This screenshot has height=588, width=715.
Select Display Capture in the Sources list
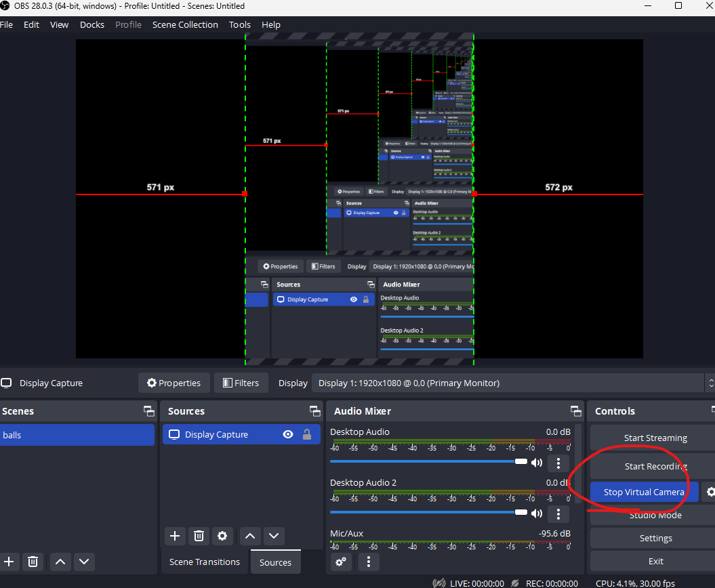(x=241, y=434)
